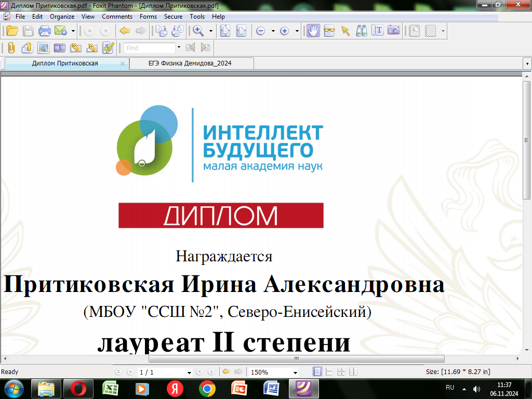532x399 pixels.
Task: Click the Open file folder icon
Action: pyautogui.click(x=12, y=31)
